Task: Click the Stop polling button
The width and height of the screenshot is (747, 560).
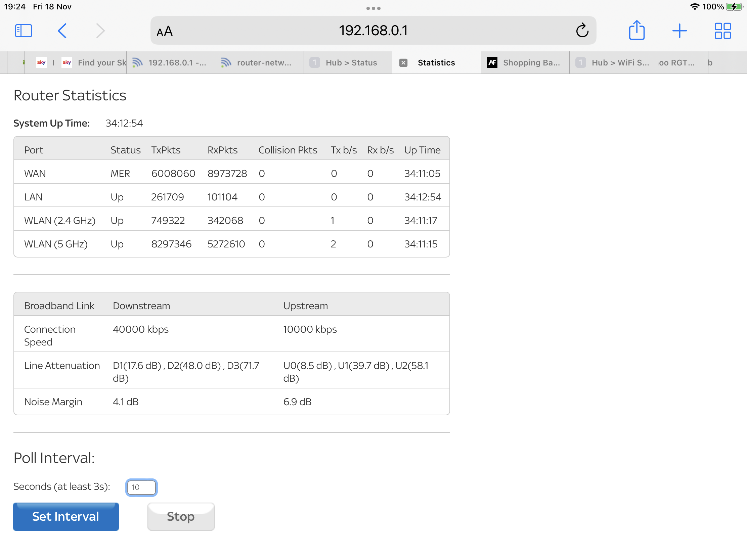Action: coord(181,516)
